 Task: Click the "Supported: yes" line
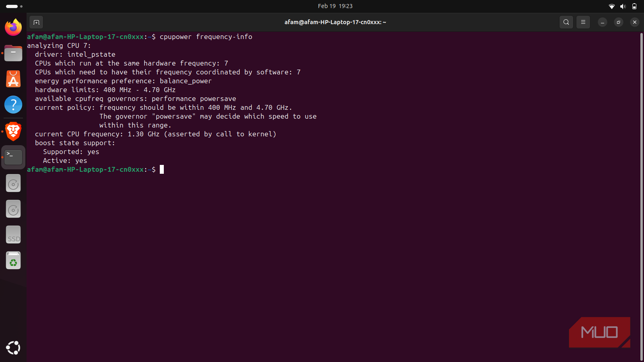[71, 152]
